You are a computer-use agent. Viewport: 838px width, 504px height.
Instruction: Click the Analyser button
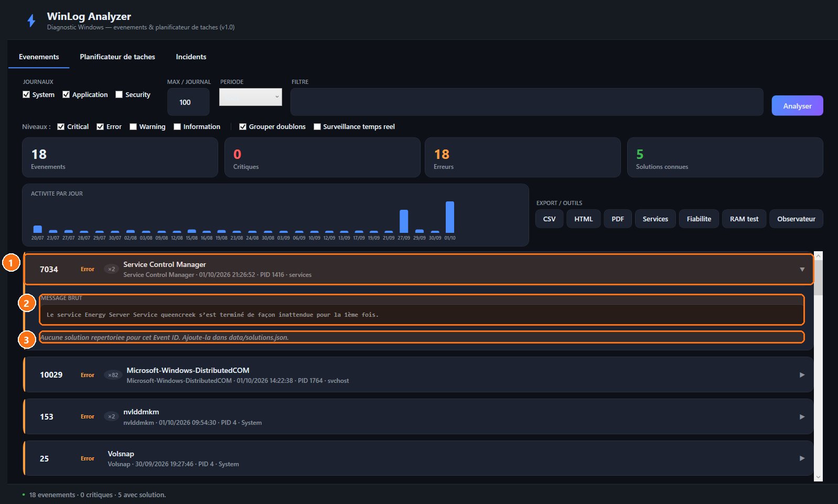797,105
